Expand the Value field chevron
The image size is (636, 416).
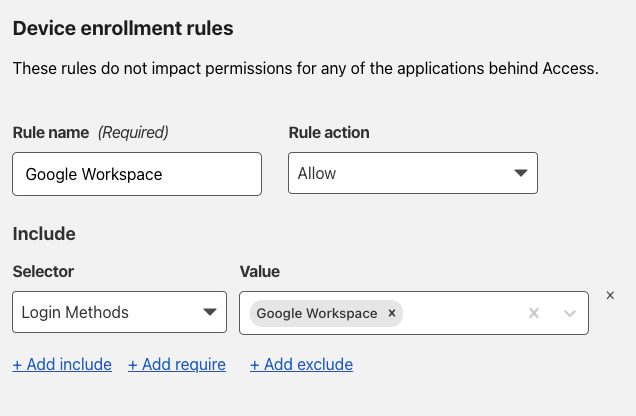570,313
